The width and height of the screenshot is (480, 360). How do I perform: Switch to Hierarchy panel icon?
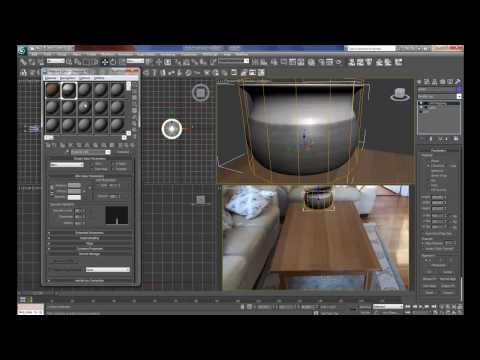coord(435,81)
